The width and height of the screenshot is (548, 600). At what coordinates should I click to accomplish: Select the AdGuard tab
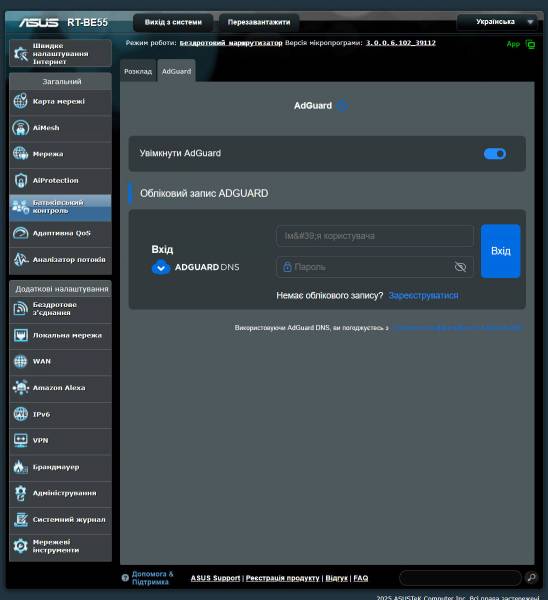(176, 71)
